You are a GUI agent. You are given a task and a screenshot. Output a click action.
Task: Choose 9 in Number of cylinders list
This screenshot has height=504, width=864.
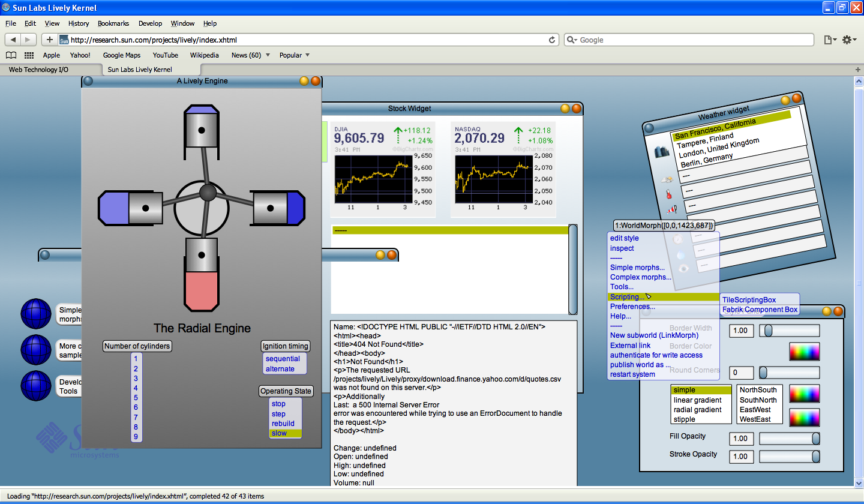click(x=136, y=437)
